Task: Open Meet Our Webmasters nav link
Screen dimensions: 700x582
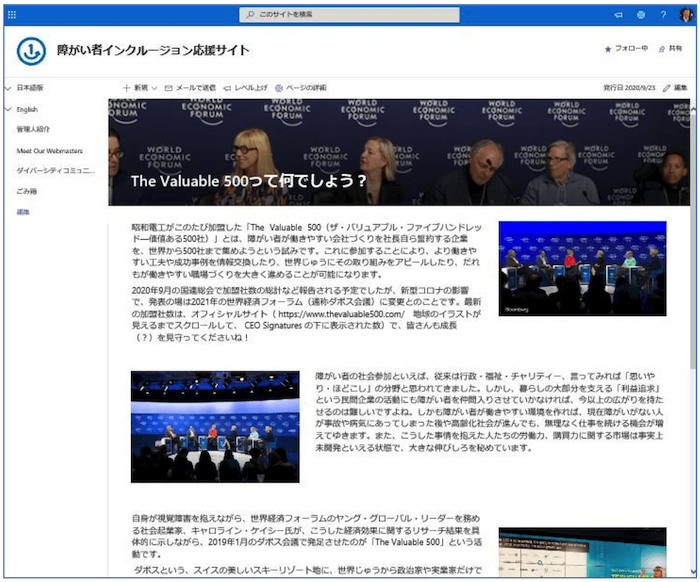Action: click(x=50, y=151)
